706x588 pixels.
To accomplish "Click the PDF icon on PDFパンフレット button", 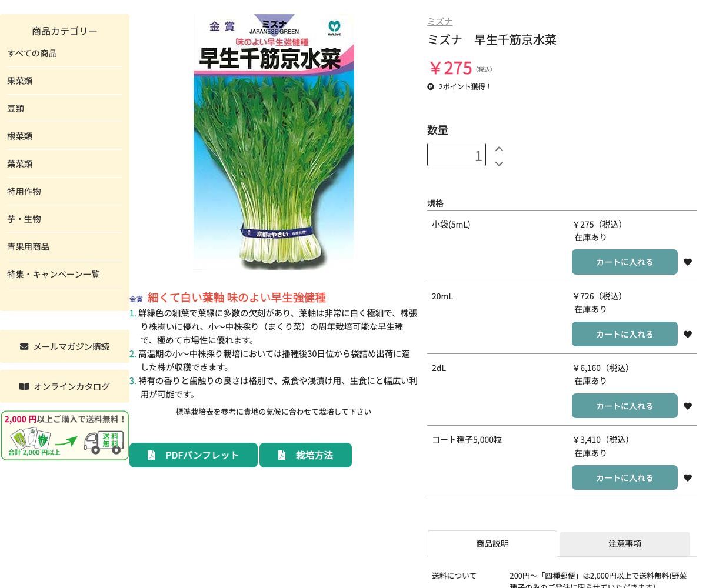I will [152, 455].
